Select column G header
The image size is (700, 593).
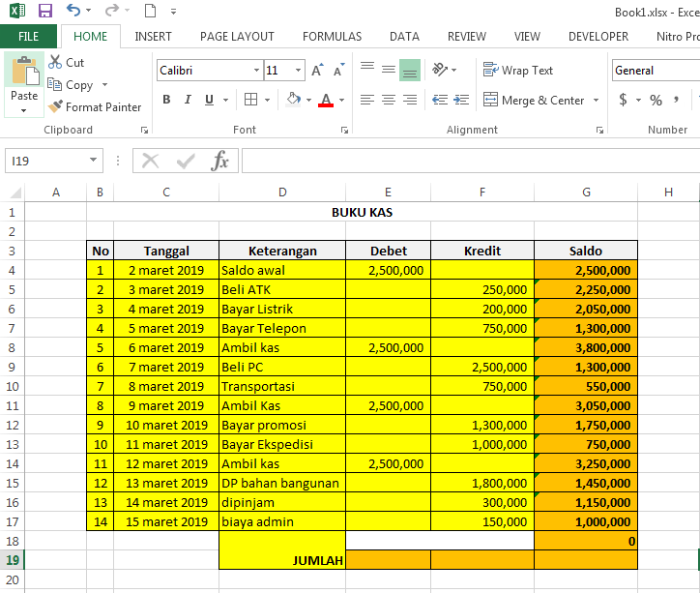click(x=586, y=193)
